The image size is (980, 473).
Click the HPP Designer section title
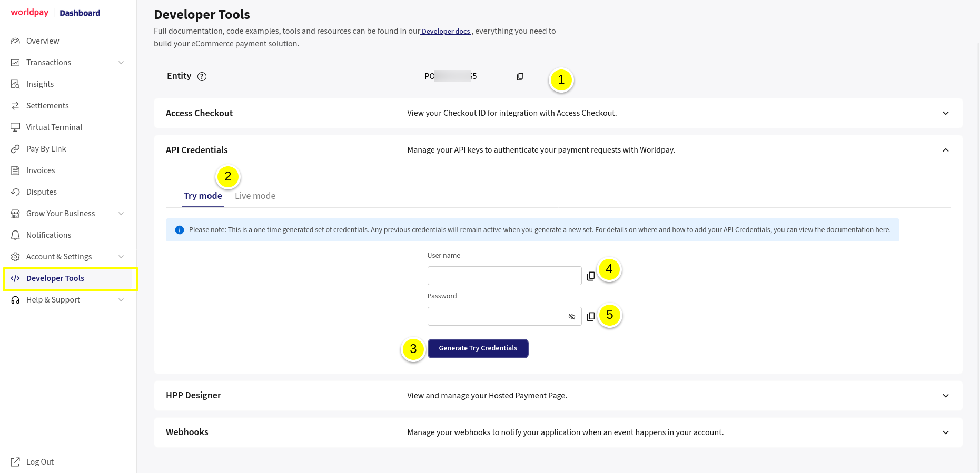point(193,396)
